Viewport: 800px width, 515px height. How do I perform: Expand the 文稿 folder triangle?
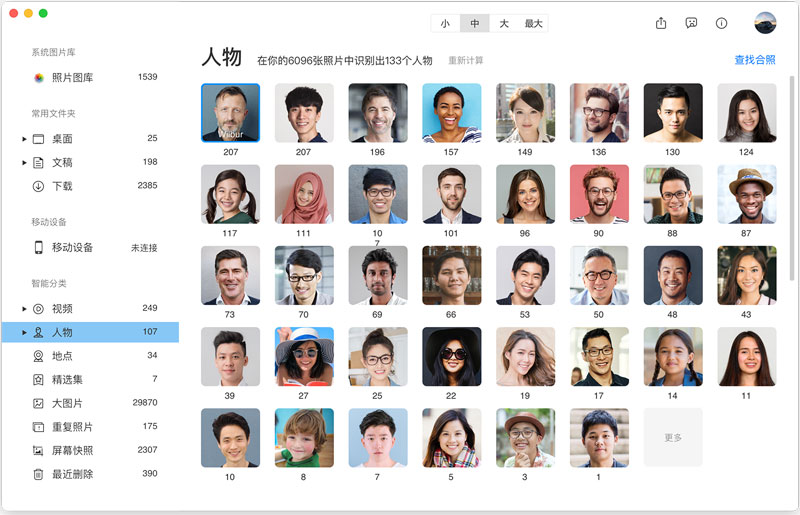coord(24,162)
